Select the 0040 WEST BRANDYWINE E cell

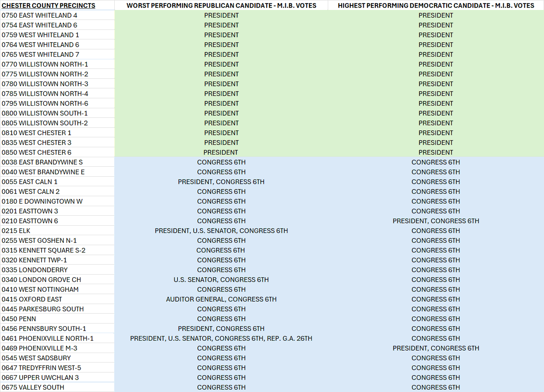tap(57, 172)
